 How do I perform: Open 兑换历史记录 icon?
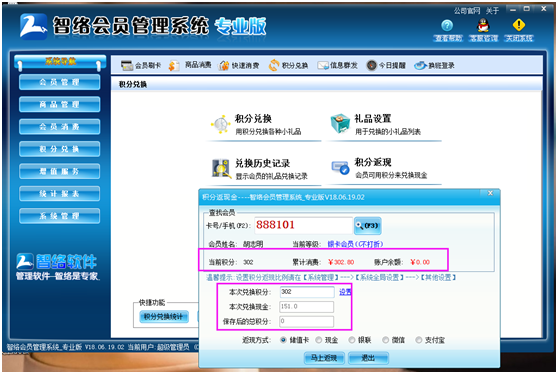[221, 168]
